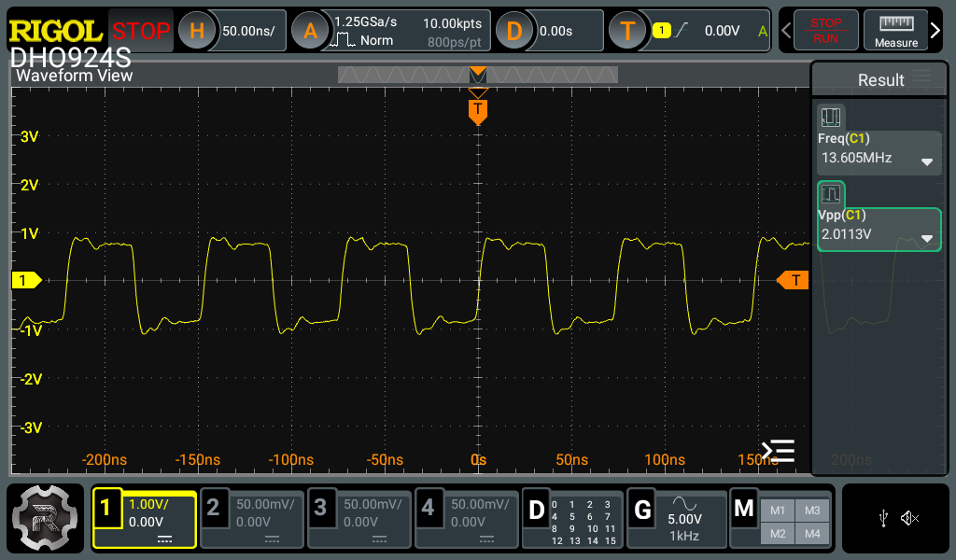Tap the 10.00kpts memory depth readout
Image resolution: width=956 pixels, height=560 pixels.
click(452, 23)
